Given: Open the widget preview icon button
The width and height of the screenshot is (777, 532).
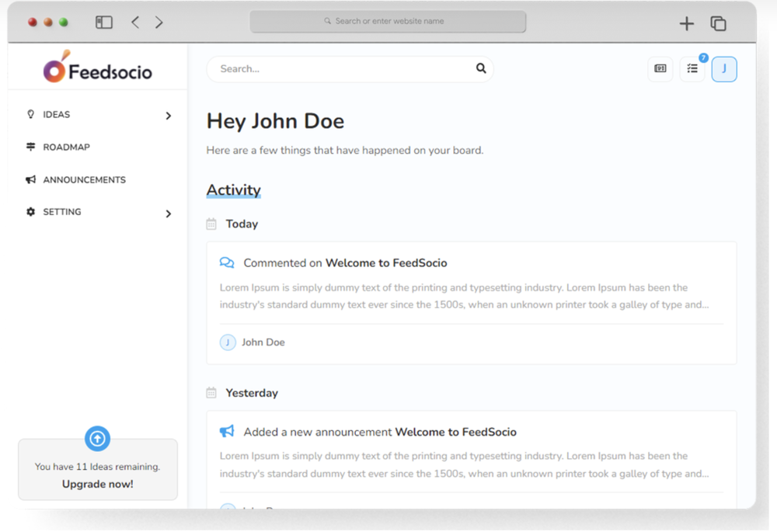Looking at the screenshot, I should (660, 69).
